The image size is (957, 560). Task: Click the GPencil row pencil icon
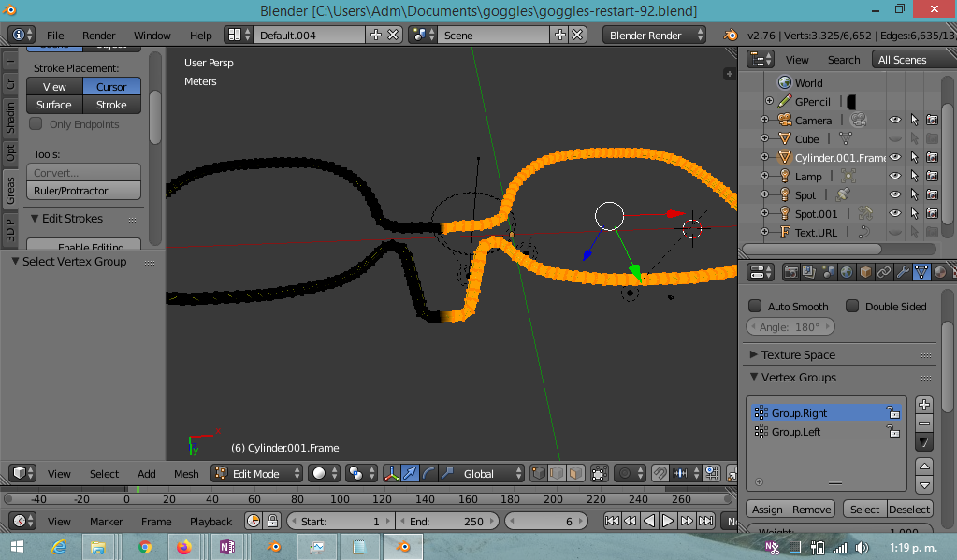pyautogui.click(x=785, y=101)
